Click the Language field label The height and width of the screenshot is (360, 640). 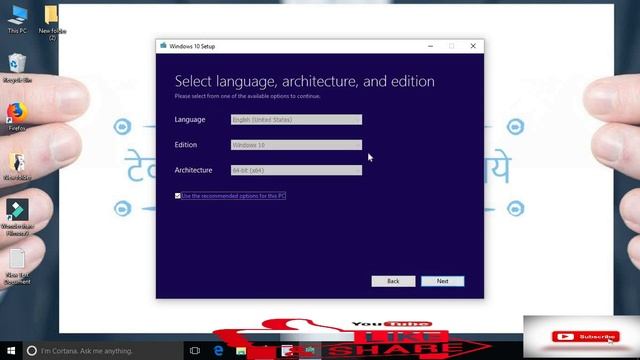(x=190, y=120)
